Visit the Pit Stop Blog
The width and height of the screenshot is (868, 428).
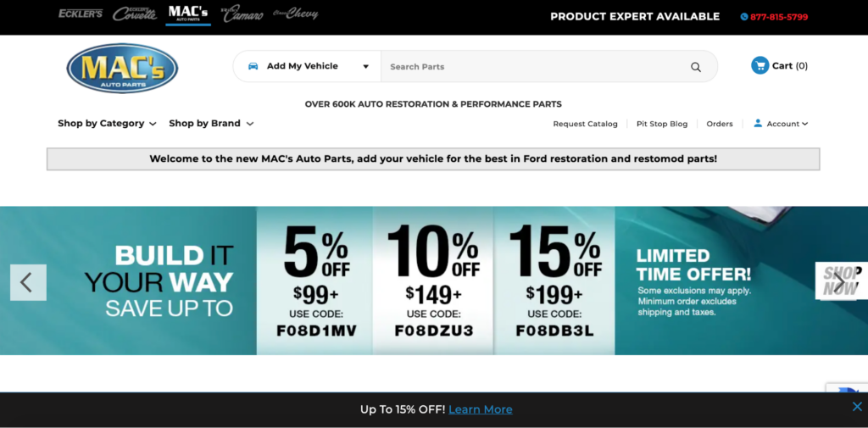coord(662,124)
